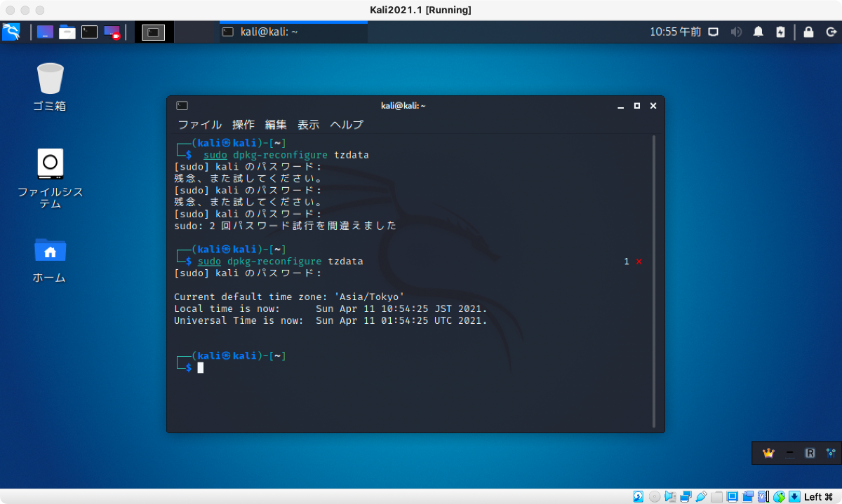Open the 表示 menu in terminal
Screen dimensions: 842x504
309,125
